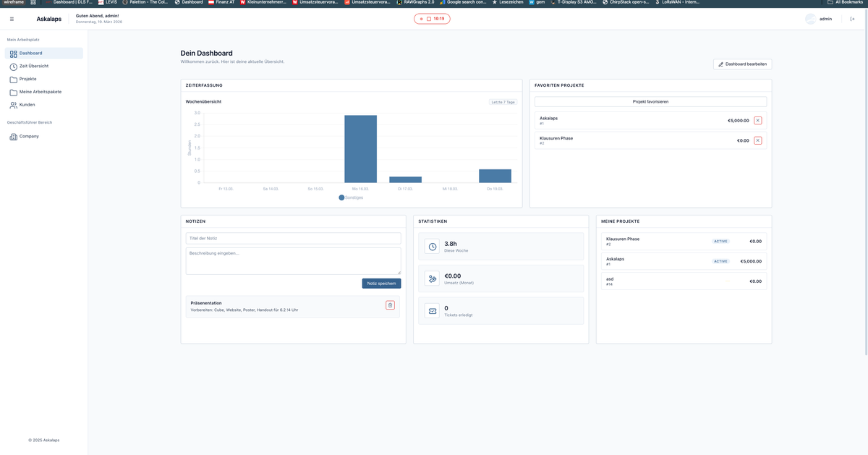Viewport: 868px width, 455px height.
Task: Click the Titel der Notiz input field
Action: 293,238
